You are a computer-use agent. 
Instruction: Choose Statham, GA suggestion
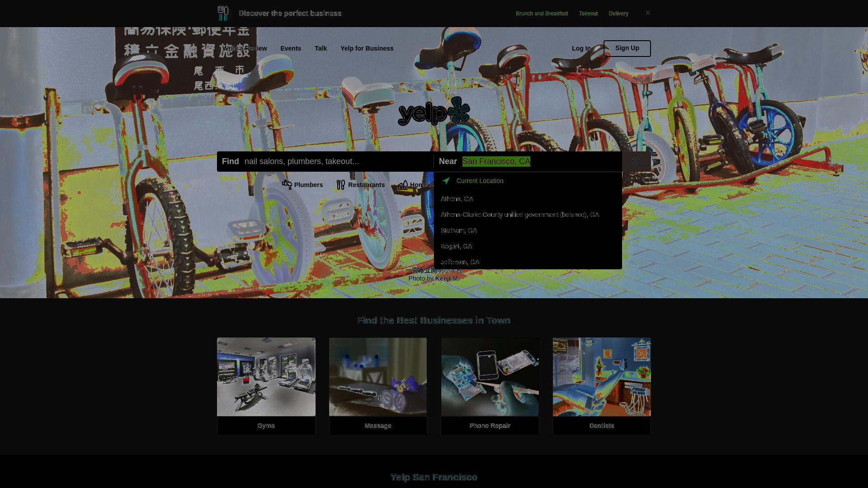(528, 230)
